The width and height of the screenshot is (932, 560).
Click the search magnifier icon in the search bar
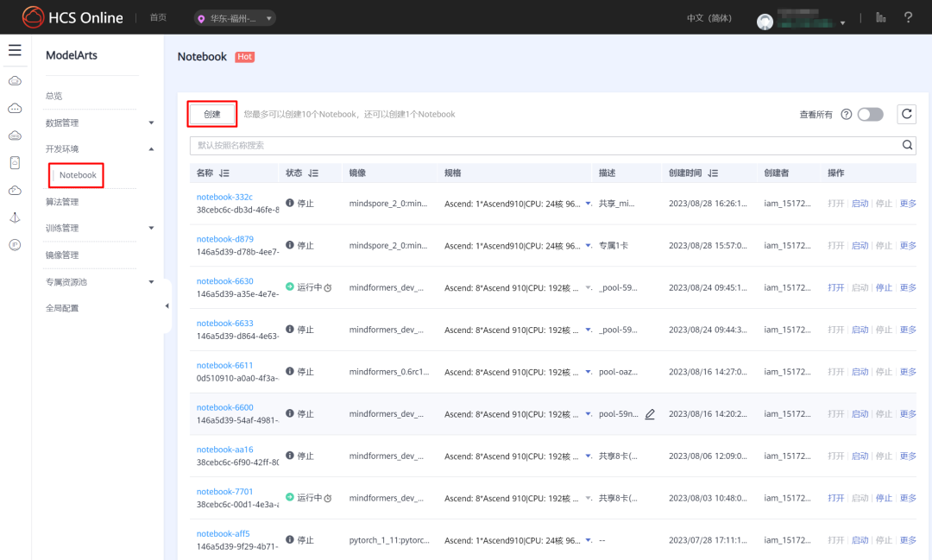tap(907, 145)
